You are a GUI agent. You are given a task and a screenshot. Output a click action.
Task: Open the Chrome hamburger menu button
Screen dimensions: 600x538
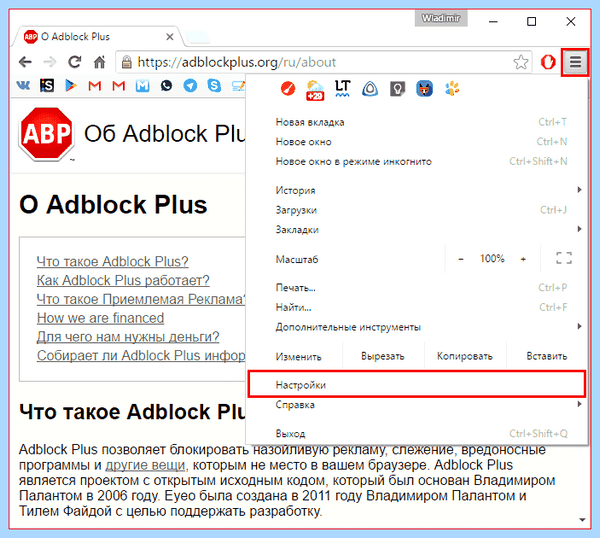coord(575,62)
